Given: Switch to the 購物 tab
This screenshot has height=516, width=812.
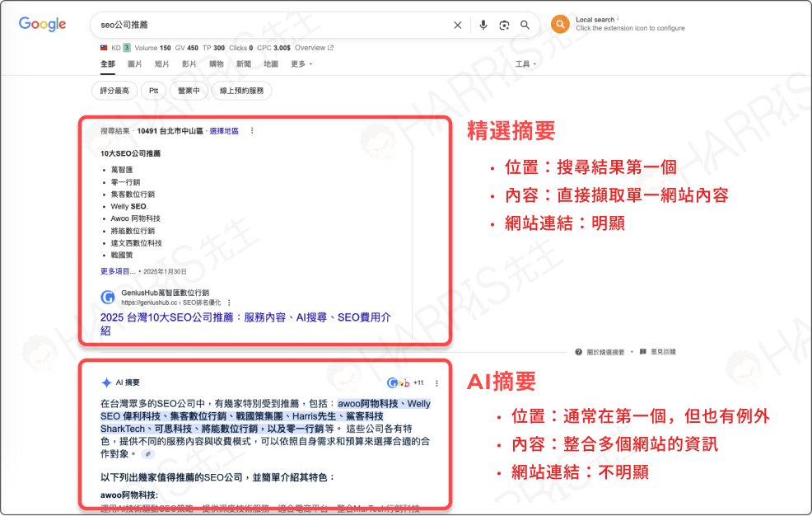Looking at the screenshot, I should tap(217, 63).
